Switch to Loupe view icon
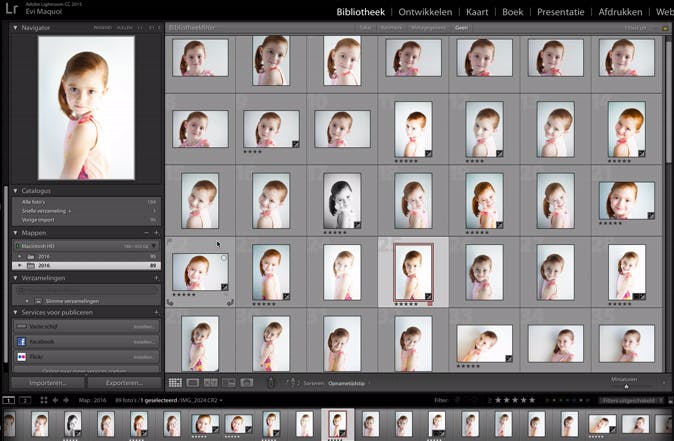Viewport: 674px width, 441px height. click(193, 383)
